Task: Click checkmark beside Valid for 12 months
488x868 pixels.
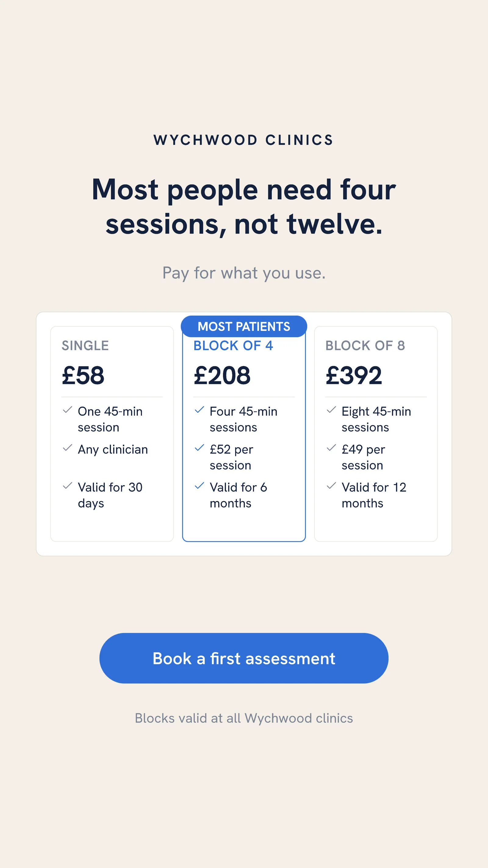Action: pyautogui.click(x=332, y=486)
